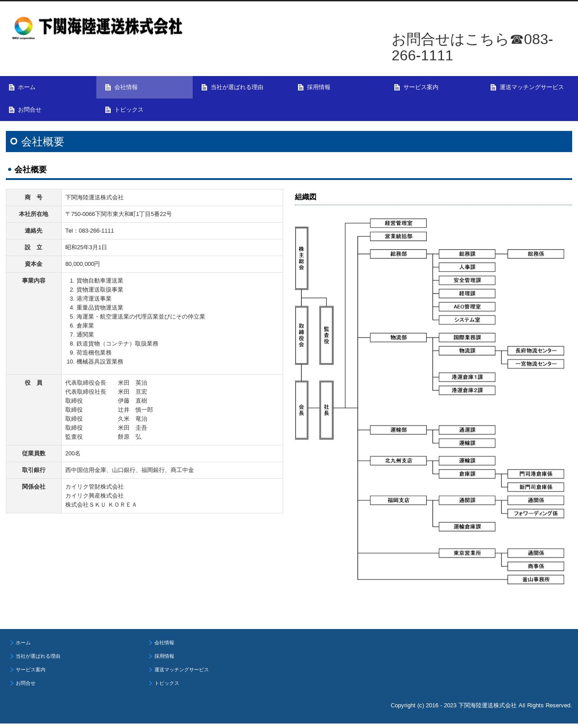Click the footer link 会社情報

[x=164, y=643]
